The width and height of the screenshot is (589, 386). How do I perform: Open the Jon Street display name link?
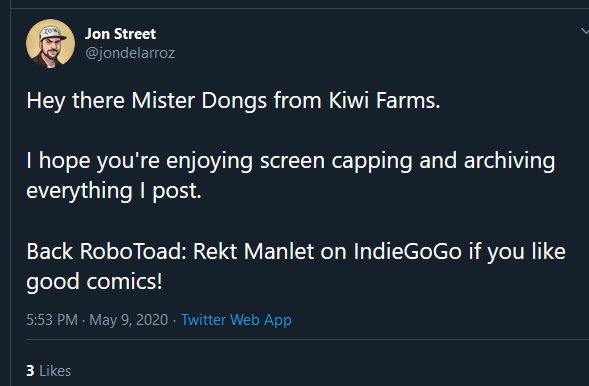(x=120, y=34)
